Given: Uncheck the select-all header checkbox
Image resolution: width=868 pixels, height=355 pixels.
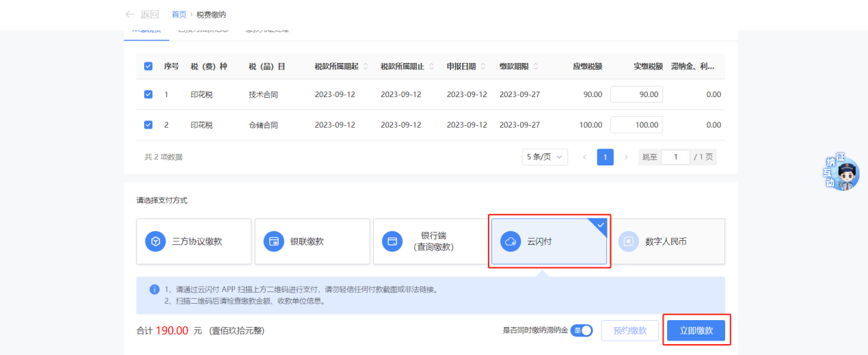Looking at the screenshot, I should tap(148, 66).
